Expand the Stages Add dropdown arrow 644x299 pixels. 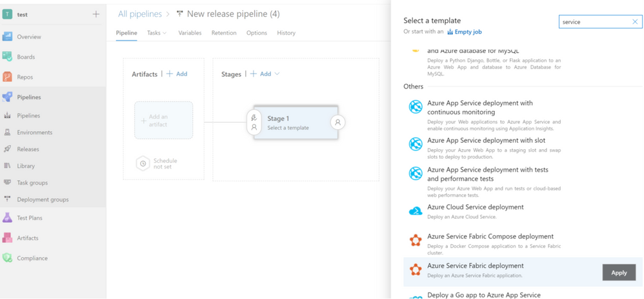(277, 74)
